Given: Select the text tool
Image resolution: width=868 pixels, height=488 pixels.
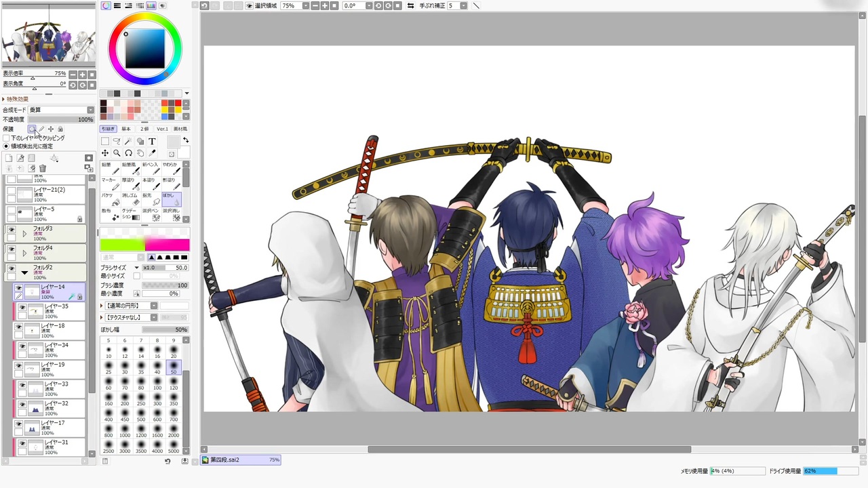Looking at the screenshot, I should pyautogui.click(x=152, y=142).
